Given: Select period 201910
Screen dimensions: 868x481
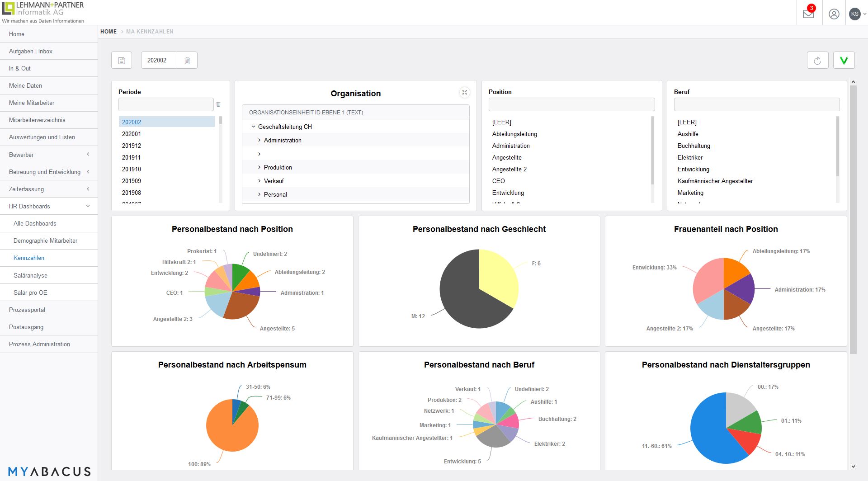Looking at the screenshot, I should 167,169.
